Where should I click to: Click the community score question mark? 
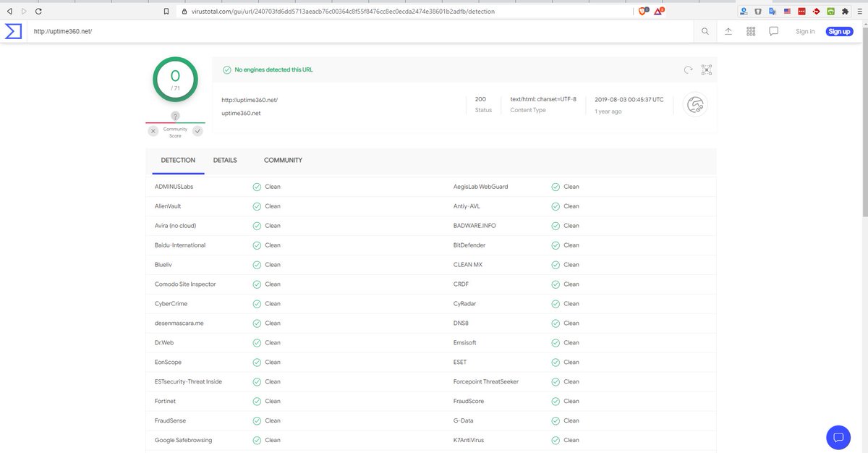pyautogui.click(x=175, y=117)
